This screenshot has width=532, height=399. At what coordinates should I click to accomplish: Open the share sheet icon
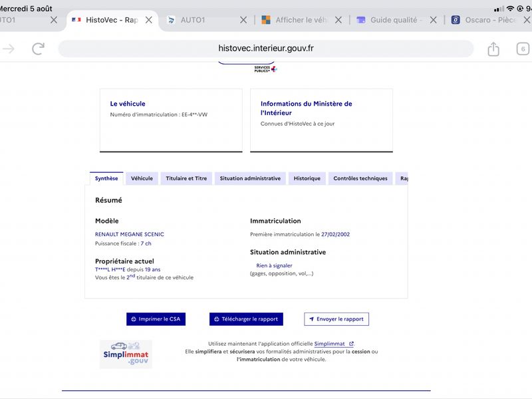[493, 49]
